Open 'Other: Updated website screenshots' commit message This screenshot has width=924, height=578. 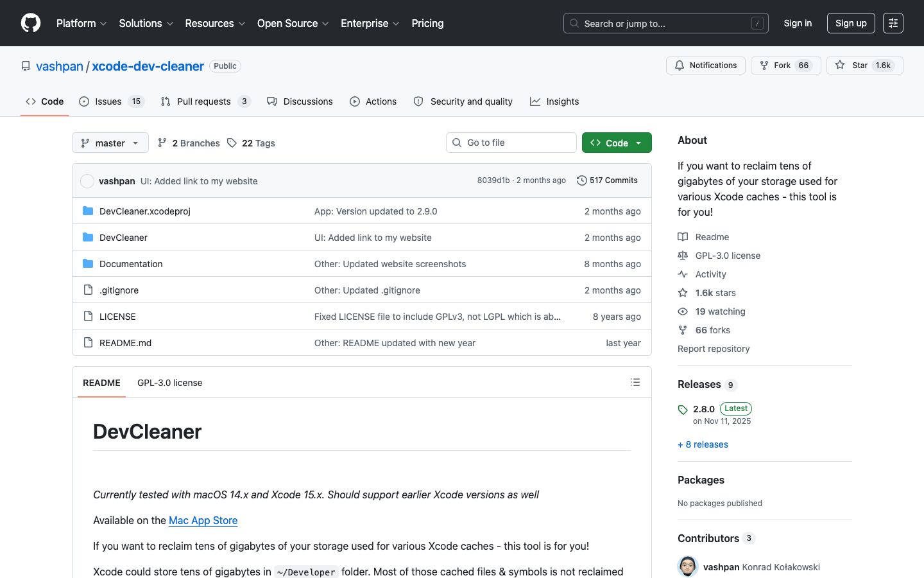pyautogui.click(x=390, y=264)
